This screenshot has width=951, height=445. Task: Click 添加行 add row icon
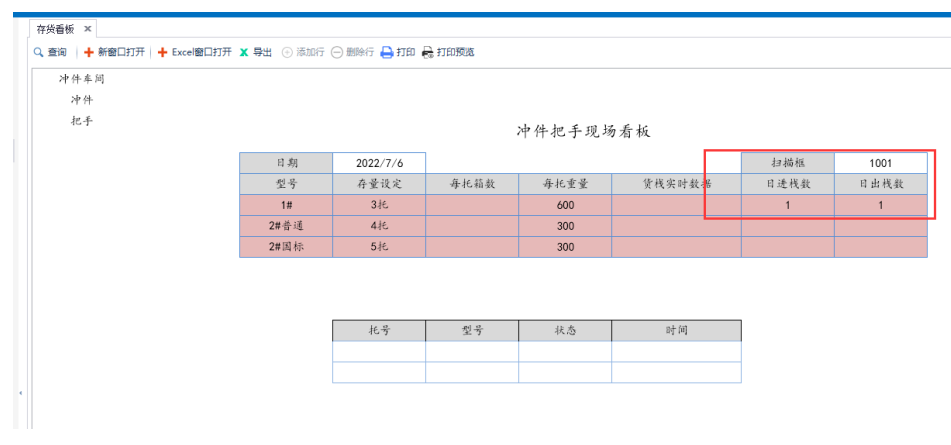click(x=288, y=52)
